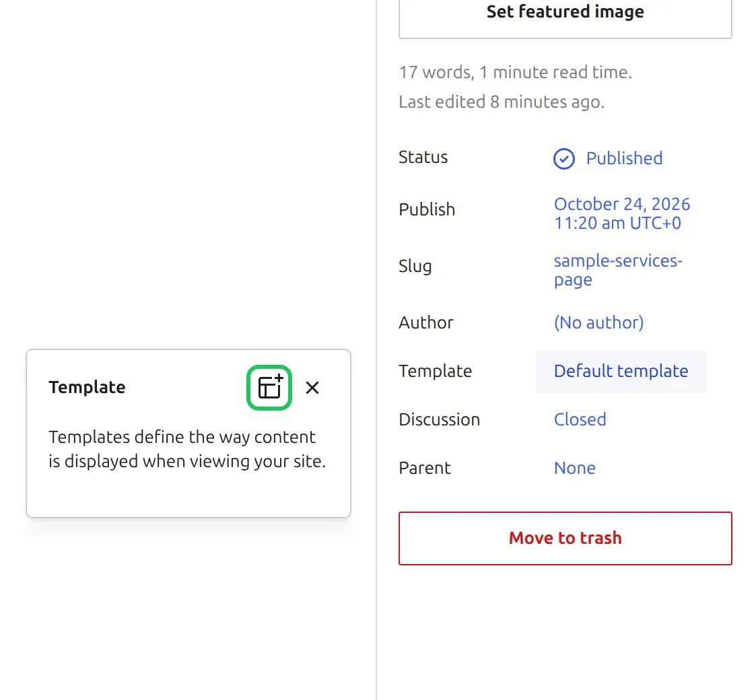Image resolution: width=754 pixels, height=700 pixels.
Task: Edit the sample-services-page slug
Action: coord(618,270)
